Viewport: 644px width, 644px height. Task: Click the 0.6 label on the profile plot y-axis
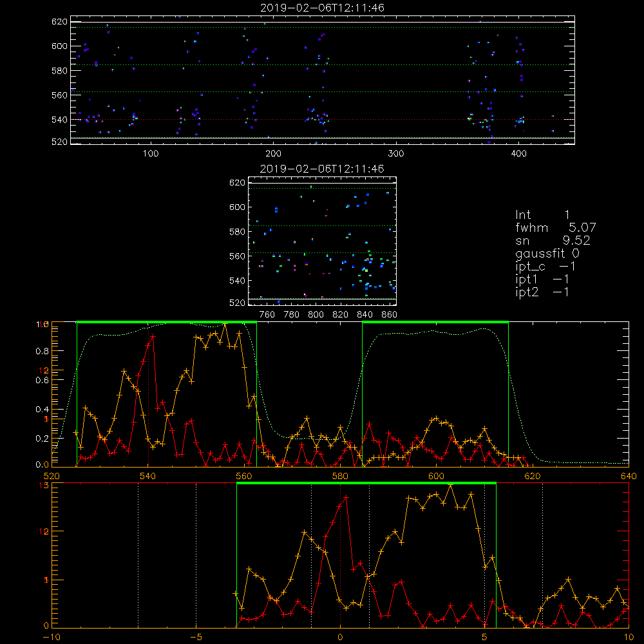[x=43, y=381]
